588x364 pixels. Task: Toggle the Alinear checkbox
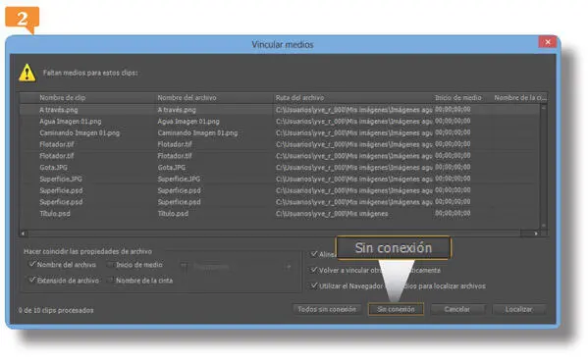pos(314,254)
